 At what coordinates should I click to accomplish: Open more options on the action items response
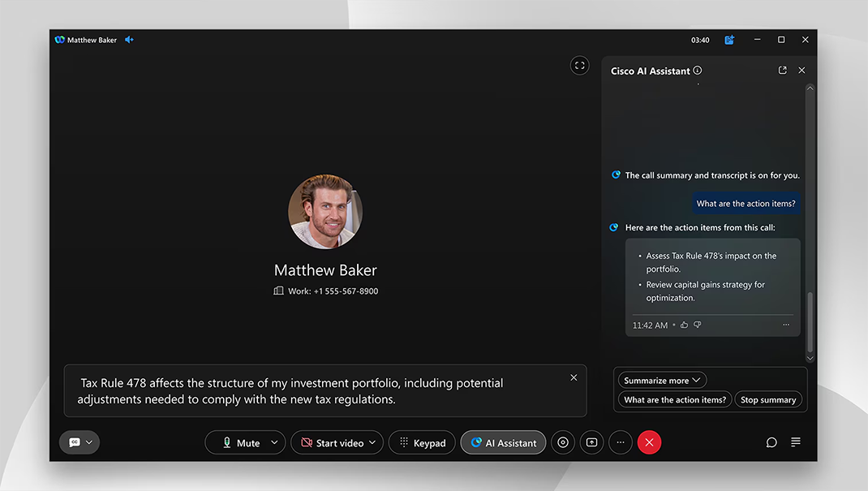786,325
